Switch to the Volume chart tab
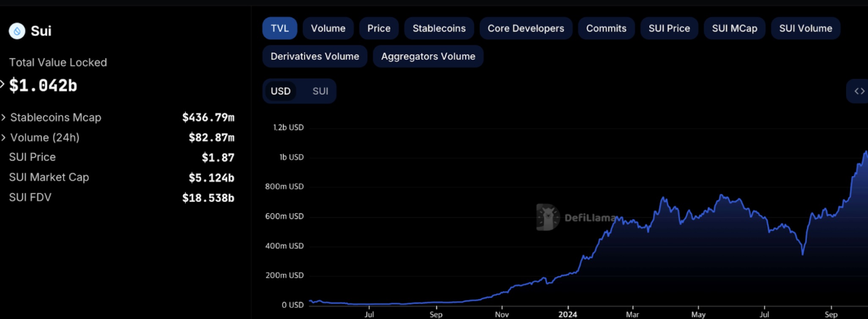The height and width of the screenshot is (319, 868). coord(328,28)
